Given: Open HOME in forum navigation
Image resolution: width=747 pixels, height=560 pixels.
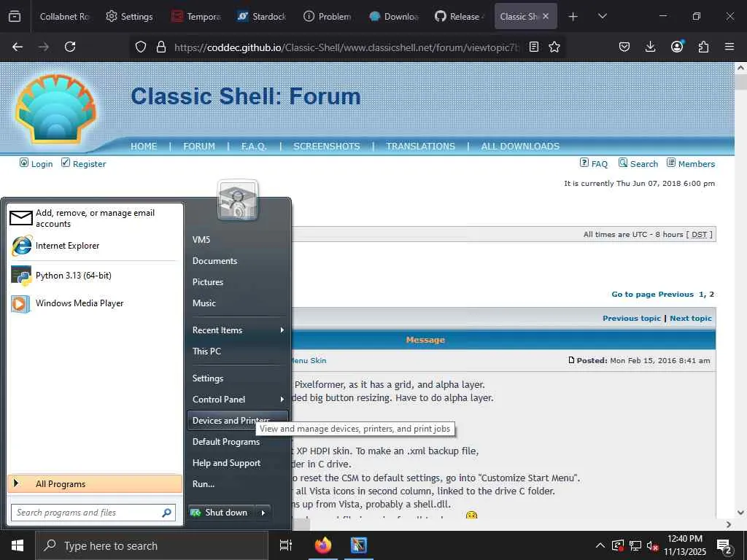Looking at the screenshot, I should 144,146.
